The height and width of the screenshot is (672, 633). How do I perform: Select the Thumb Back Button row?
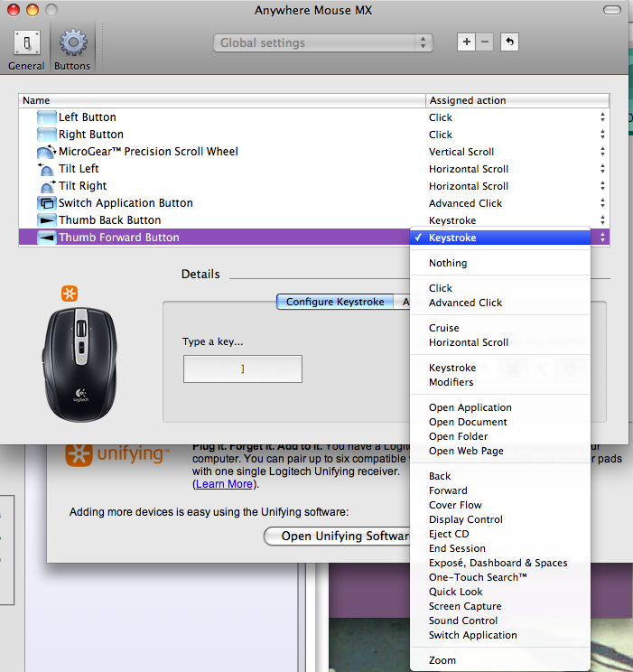coord(313,219)
